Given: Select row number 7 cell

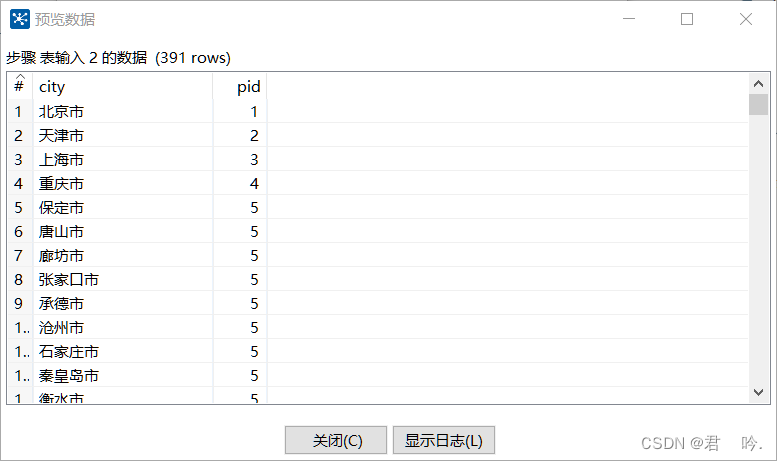Looking at the screenshot, I should point(20,256).
